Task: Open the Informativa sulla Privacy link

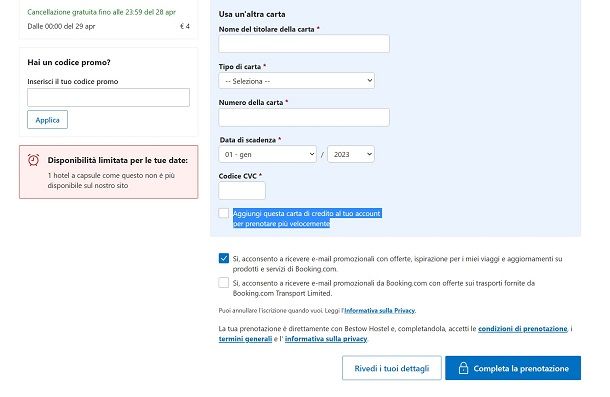Action: click(x=380, y=311)
